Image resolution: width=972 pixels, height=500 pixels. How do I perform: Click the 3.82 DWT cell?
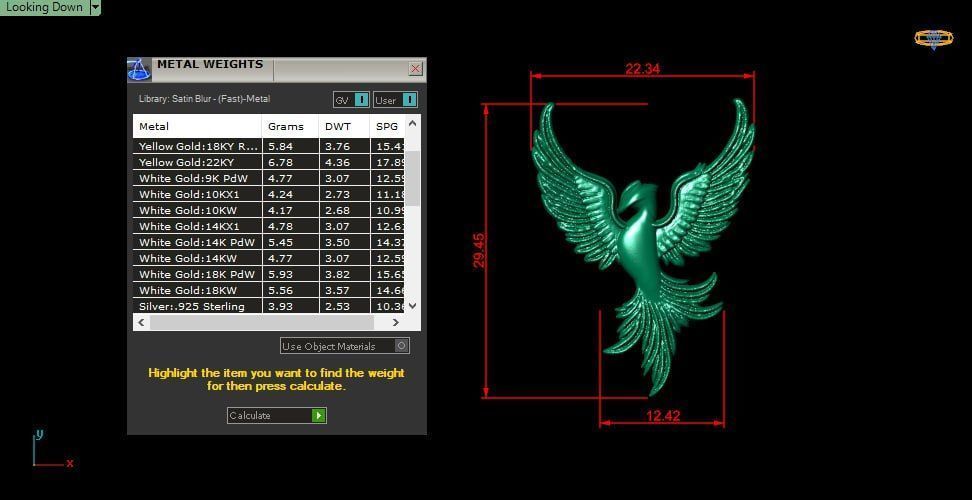tap(344, 274)
